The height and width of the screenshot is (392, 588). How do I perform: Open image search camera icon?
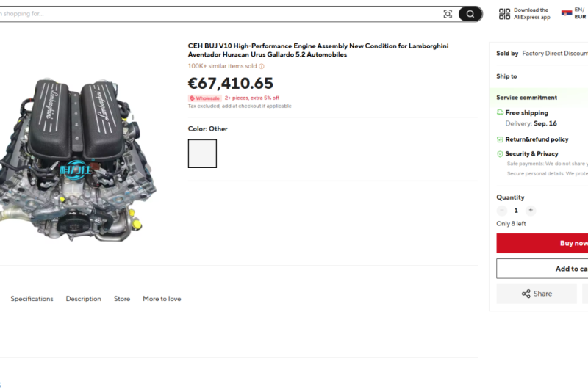point(448,14)
